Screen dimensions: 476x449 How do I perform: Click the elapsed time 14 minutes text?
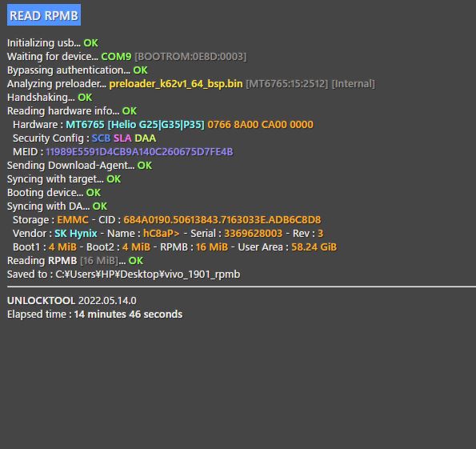pyautogui.click(x=128, y=314)
